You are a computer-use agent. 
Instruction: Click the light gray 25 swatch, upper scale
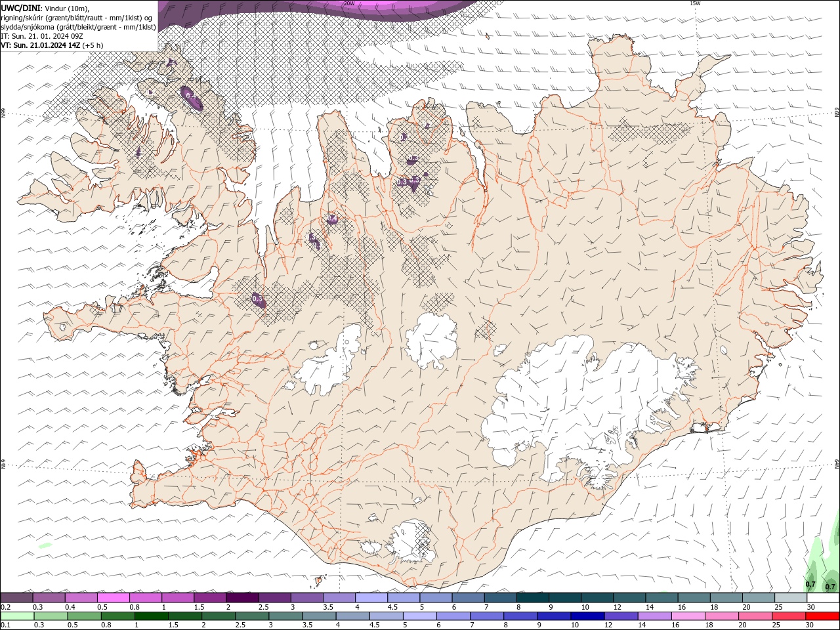pyautogui.click(x=791, y=598)
